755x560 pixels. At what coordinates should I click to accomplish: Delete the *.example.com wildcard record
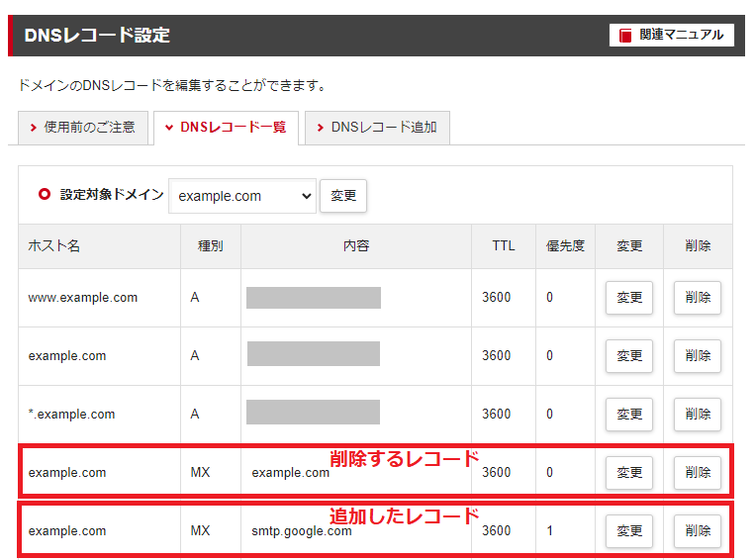697,415
